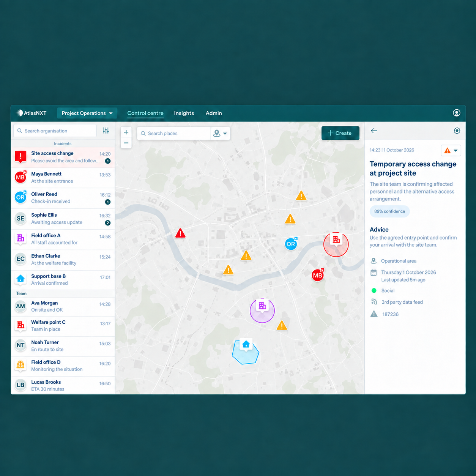Click the orange building icon for Field office D

(20, 365)
